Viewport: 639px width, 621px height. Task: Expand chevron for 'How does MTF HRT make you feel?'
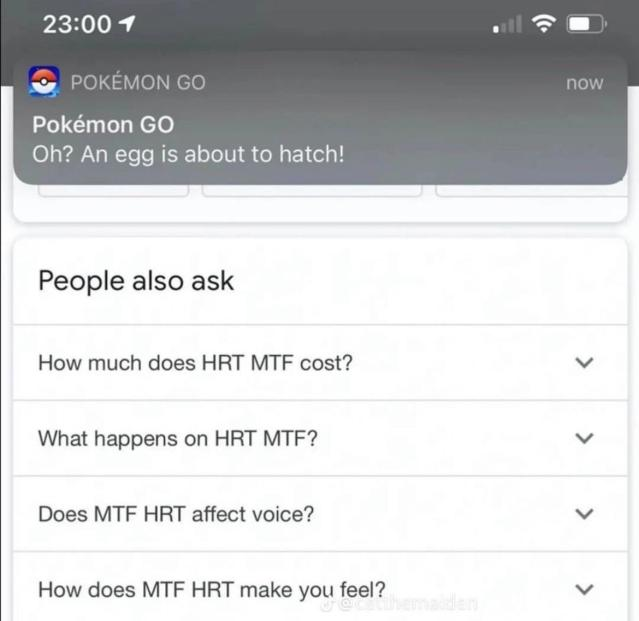(x=585, y=590)
